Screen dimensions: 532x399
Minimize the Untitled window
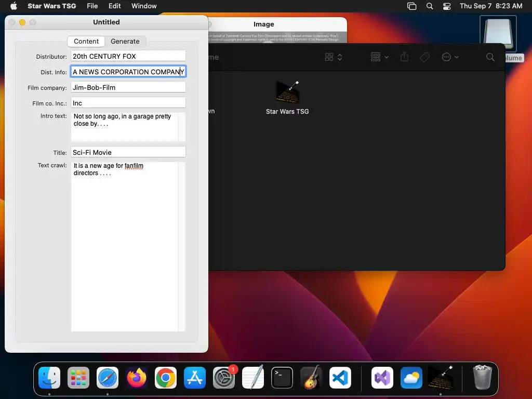pos(22,22)
